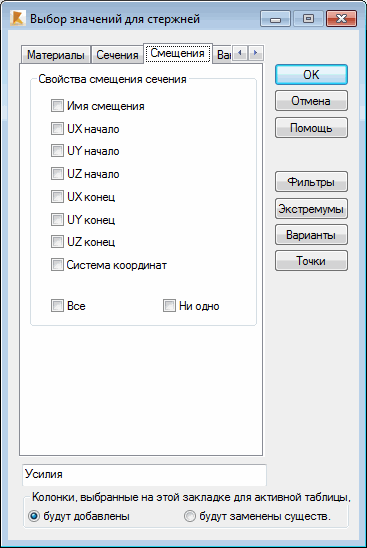Click the Усилия text field
Image resolution: width=367 pixels, height=548 pixels.
144,475
